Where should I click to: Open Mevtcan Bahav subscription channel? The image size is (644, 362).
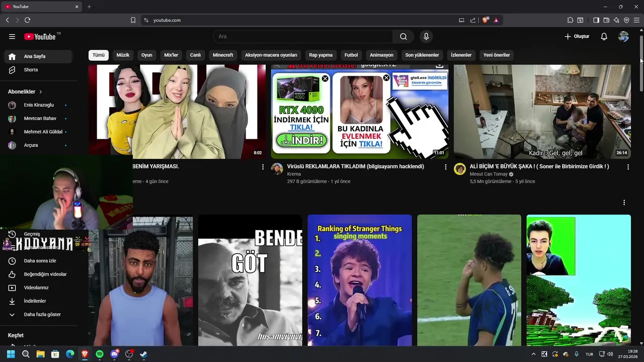click(40, 118)
